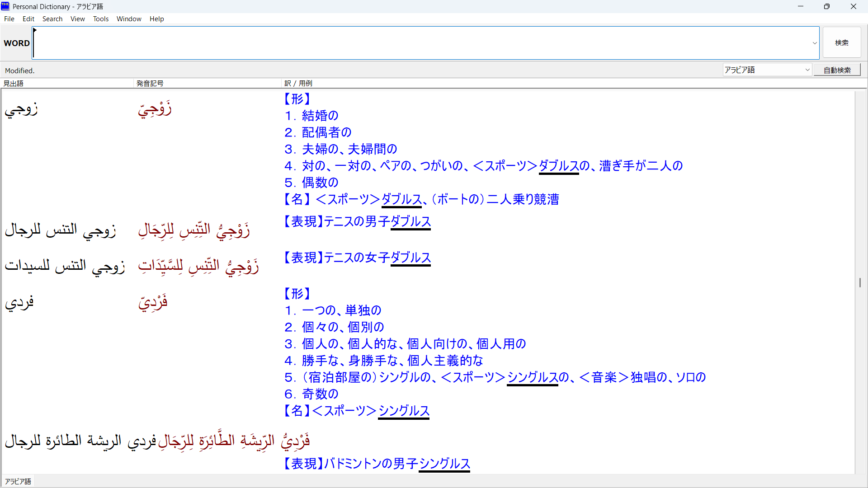The width and height of the screenshot is (868, 488).
Task: Click the Personal Dictionary app icon in title bar
Action: [5, 6]
